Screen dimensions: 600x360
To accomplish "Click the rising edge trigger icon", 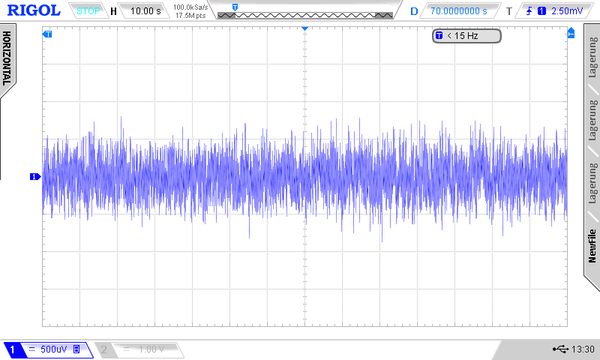I will [x=529, y=11].
